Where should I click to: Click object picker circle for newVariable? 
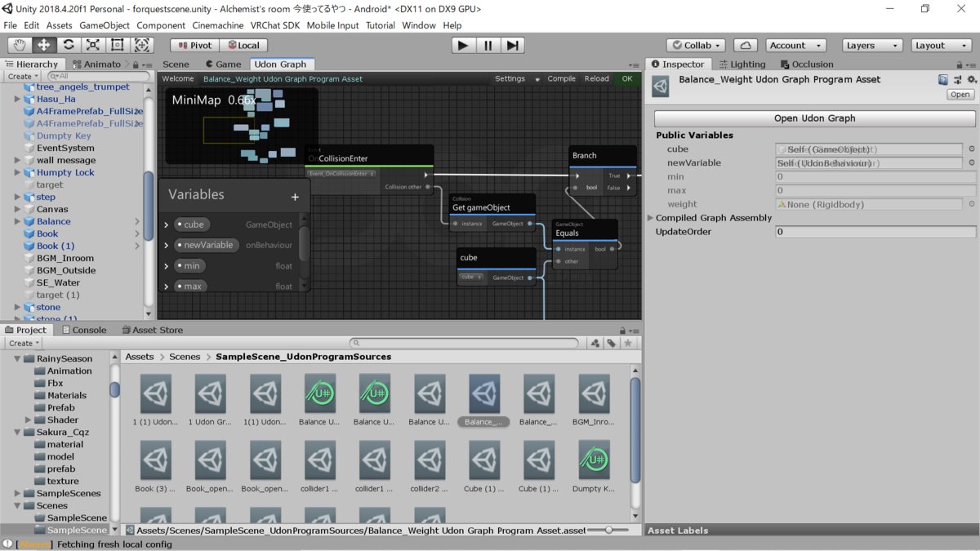pyautogui.click(x=971, y=163)
